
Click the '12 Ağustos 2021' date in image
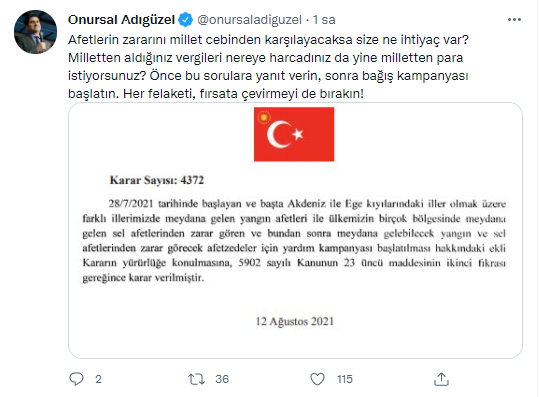pos(295,321)
